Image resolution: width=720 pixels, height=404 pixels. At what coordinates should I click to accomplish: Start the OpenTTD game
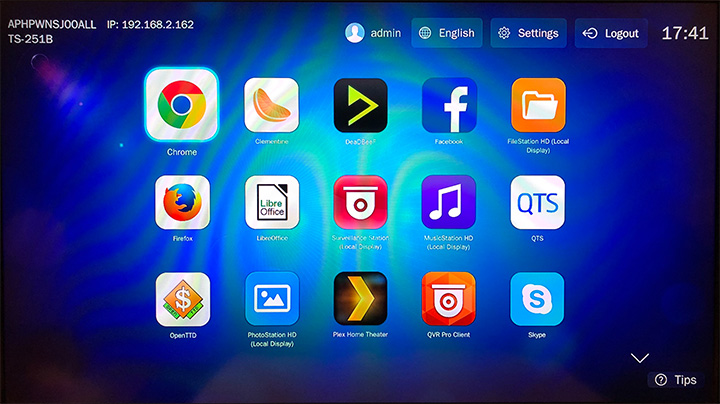(182, 298)
